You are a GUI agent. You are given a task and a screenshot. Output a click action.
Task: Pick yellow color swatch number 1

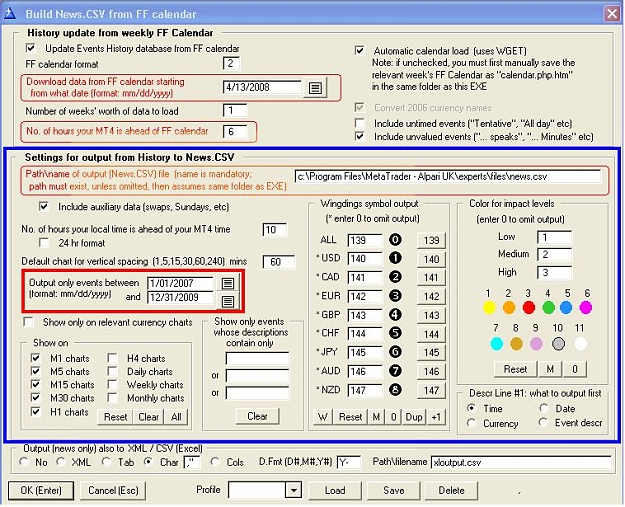[489, 308]
